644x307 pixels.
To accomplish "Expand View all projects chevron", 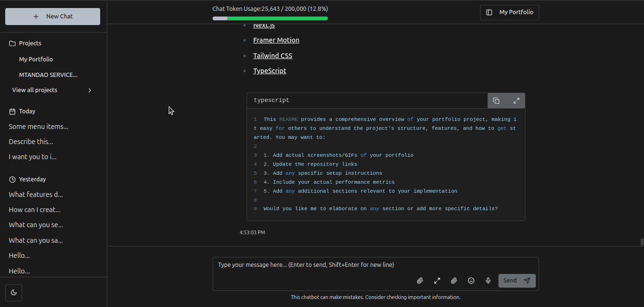I will 90,90.
